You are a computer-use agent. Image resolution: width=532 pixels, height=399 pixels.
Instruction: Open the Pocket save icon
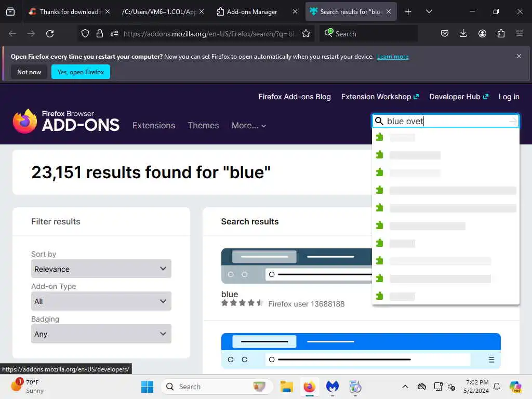tap(445, 34)
